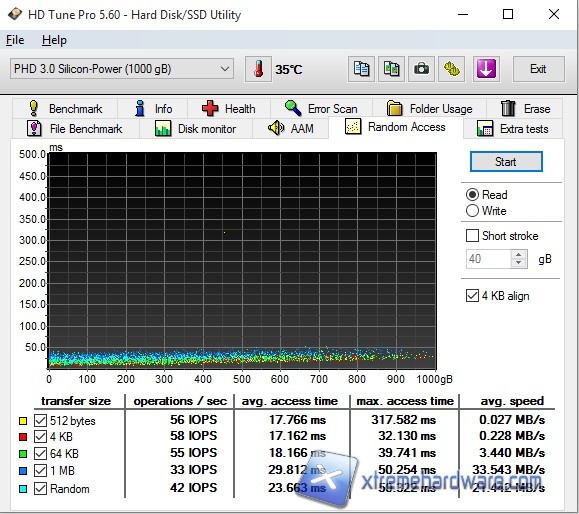Toggle the 64 KB checkbox
The image size is (579, 514).
coord(40,453)
